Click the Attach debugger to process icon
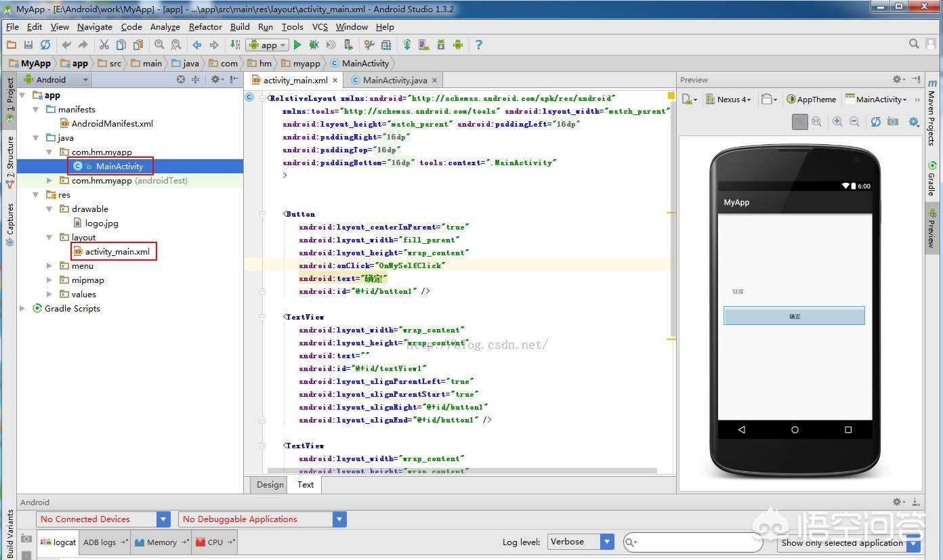This screenshot has width=943, height=560. 348,45
